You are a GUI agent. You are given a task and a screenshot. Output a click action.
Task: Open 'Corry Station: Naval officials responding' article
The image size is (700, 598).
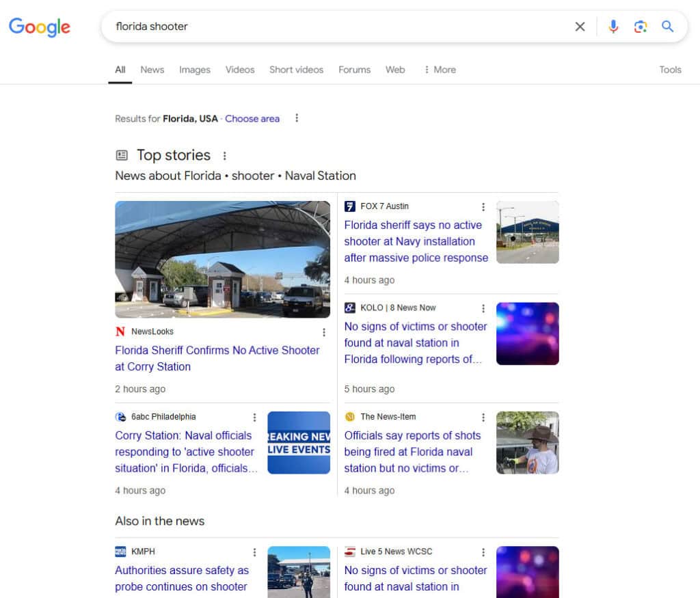(x=186, y=452)
